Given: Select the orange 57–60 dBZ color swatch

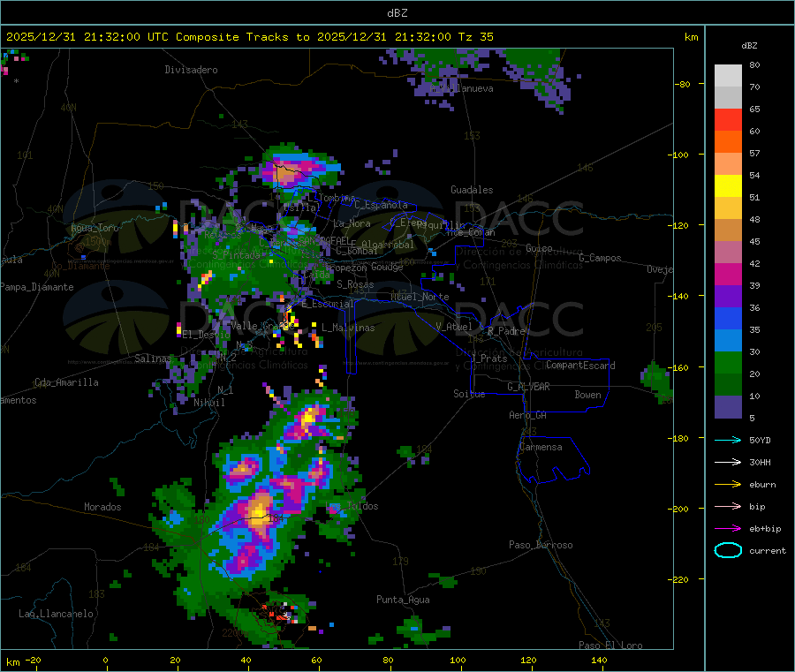Looking at the screenshot, I should point(728,142).
